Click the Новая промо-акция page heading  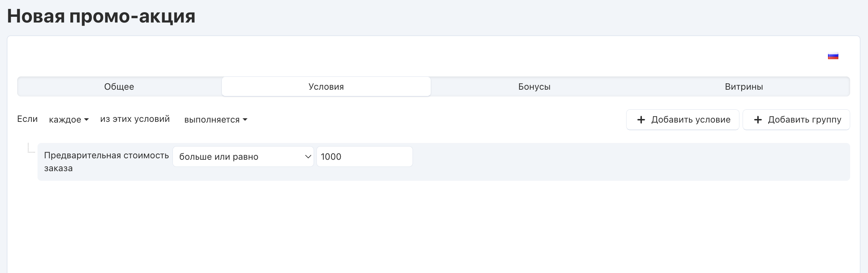point(101,16)
